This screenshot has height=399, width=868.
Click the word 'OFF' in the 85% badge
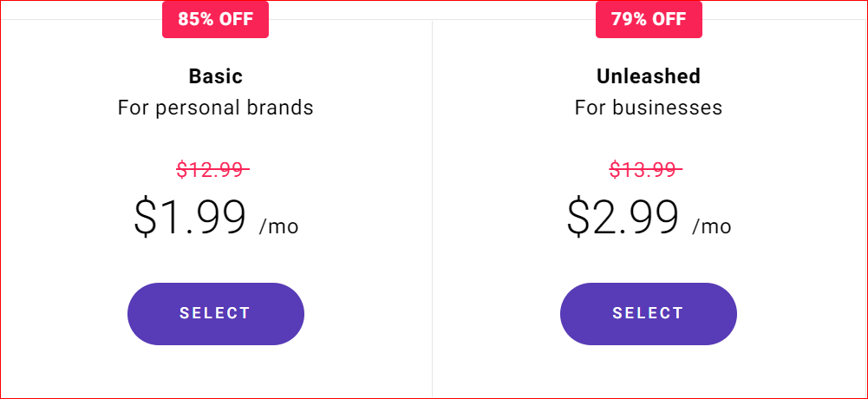point(236,20)
